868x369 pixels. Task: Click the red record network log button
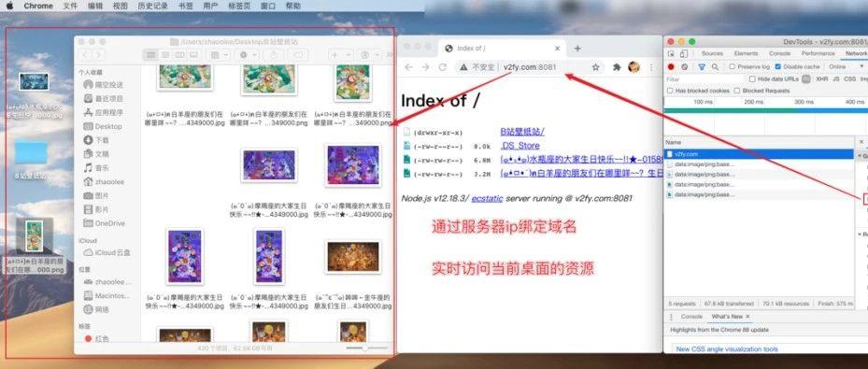click(x=671, y=67)
